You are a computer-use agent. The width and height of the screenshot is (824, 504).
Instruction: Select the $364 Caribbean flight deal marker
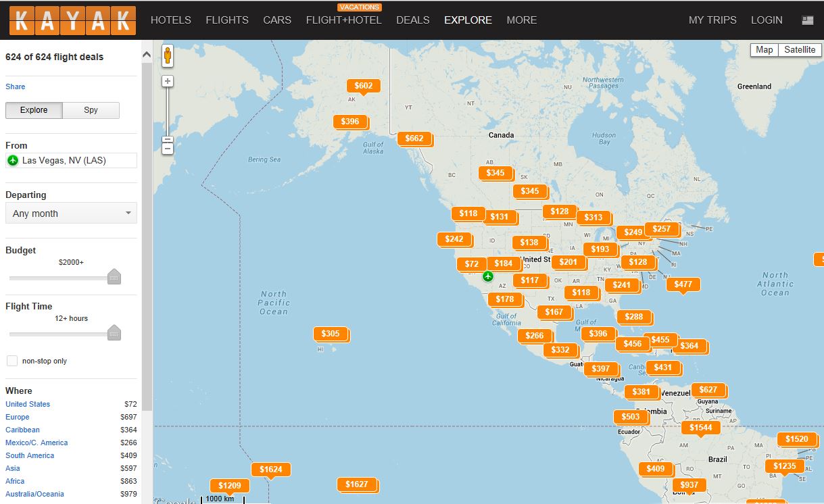(x=689, y=346)
